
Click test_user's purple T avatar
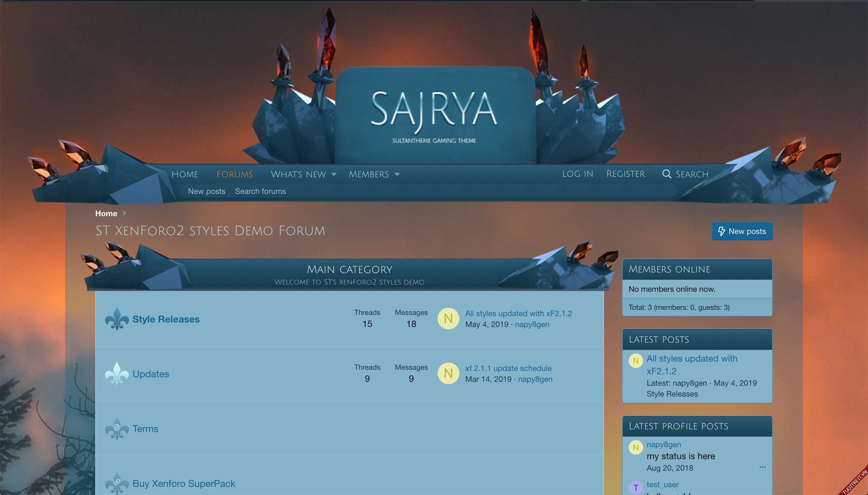635,487
